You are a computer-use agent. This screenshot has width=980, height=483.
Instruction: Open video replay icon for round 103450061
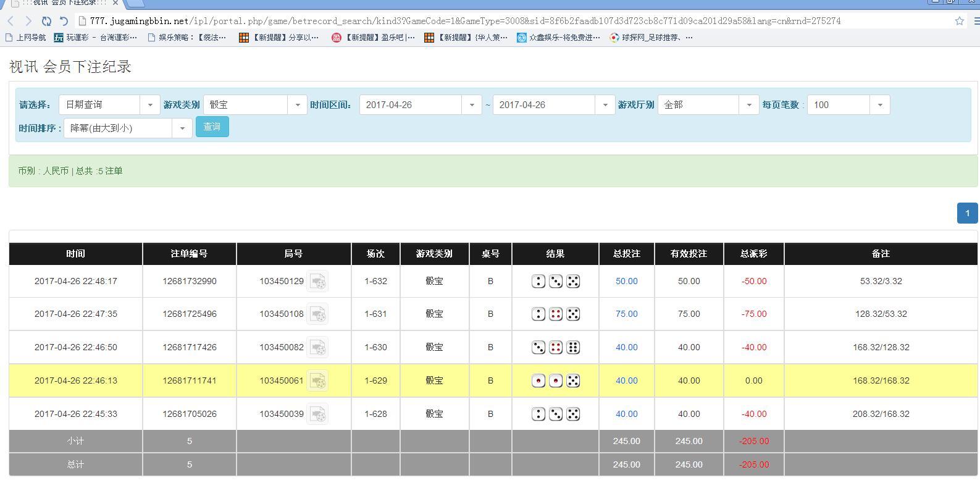pyautogui.click(x=318, y=381)
